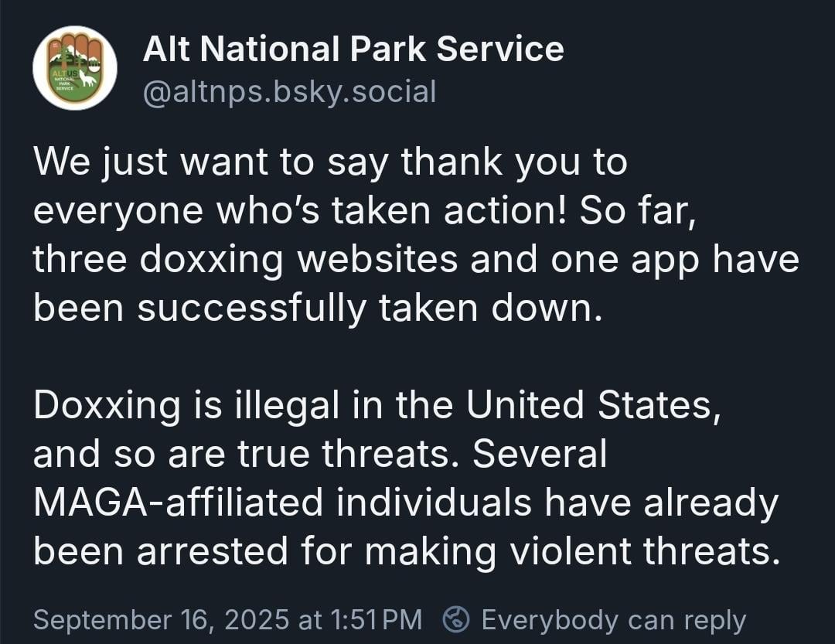Click the fox figure in the avatar logo
The width and height of the screenshot is (835, 644).
pos(88,80)
